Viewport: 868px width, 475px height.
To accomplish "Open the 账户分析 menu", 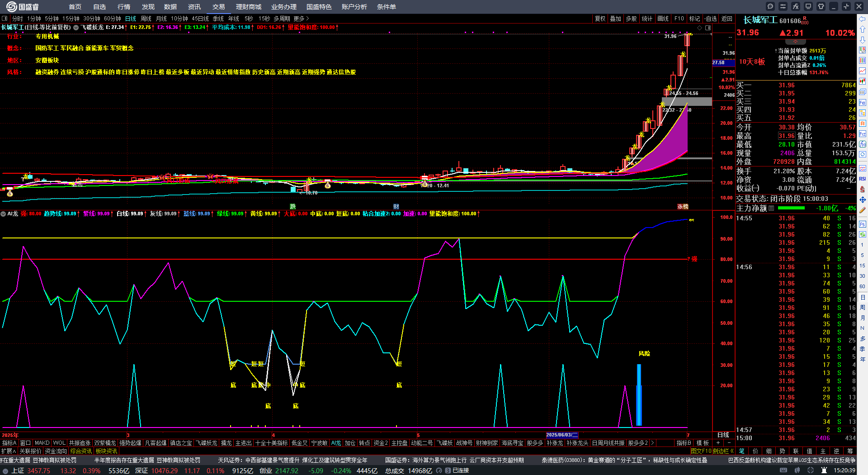I will tap(354, 7).
